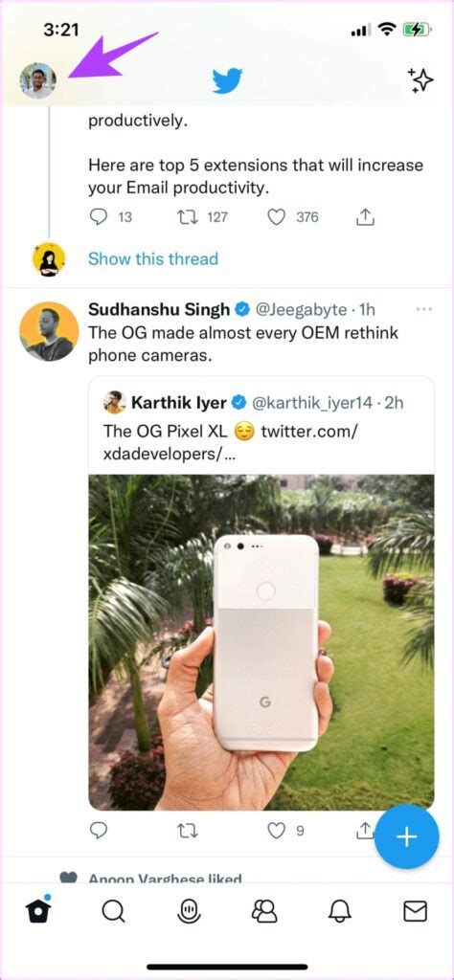Reply to Sudhanshu Singh's tweet
Viewport: 454px width, 980px height.
(99, 830)
